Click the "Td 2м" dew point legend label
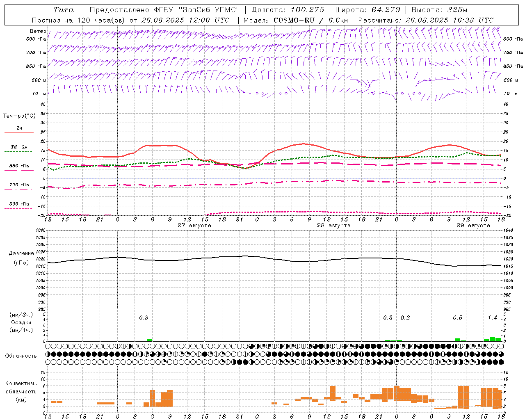This screenshot has width=525, height=420. (19, 147)
